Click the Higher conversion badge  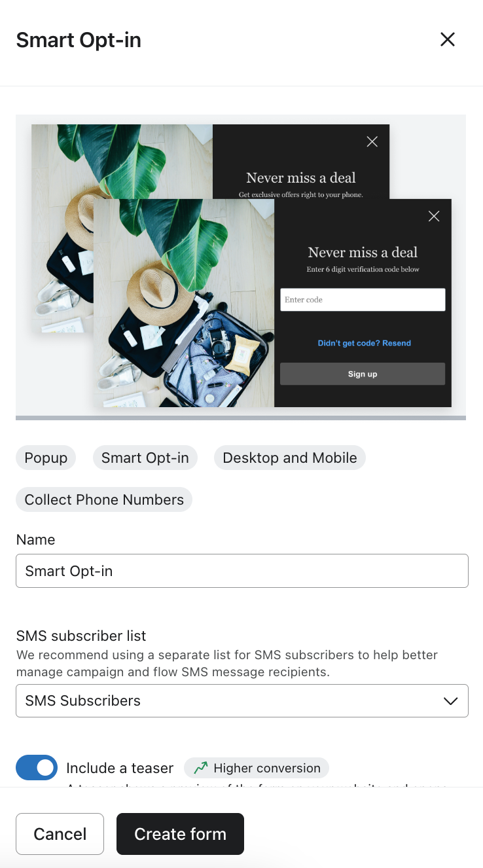[x=257, y=768]
